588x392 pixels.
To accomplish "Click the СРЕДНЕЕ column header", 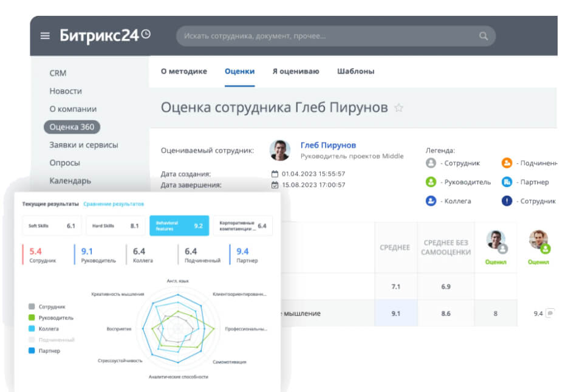I will (395, 247).
